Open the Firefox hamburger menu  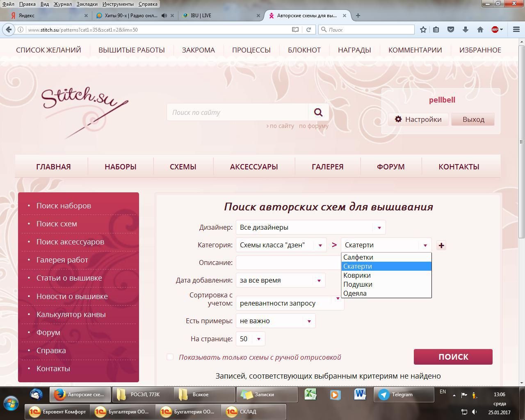pos(516,30)
